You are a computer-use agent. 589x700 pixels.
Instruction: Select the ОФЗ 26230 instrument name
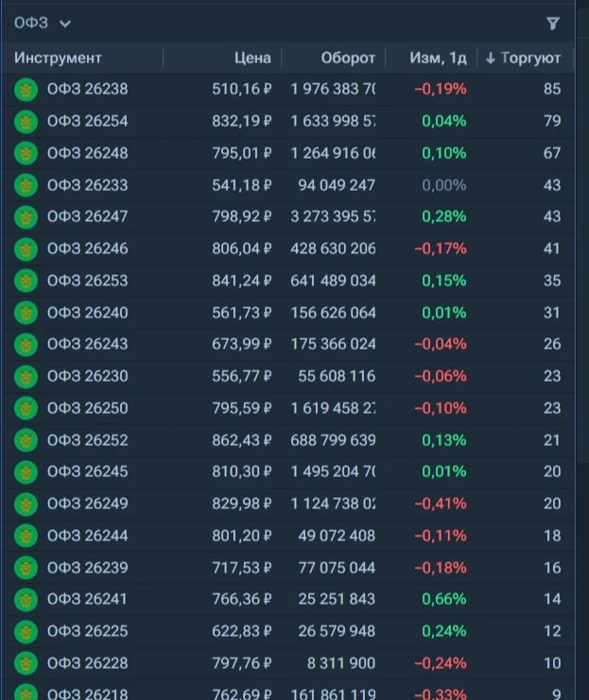[88, 376]
